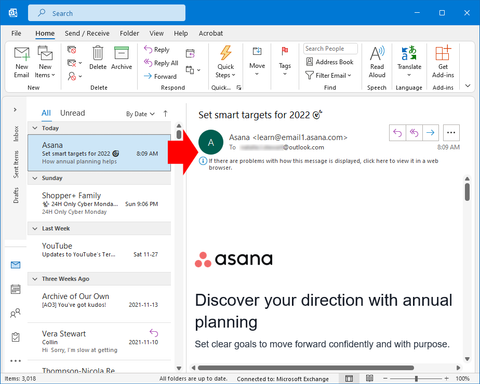
Task: Open the Move menu
Action: [x=257, y=61]
